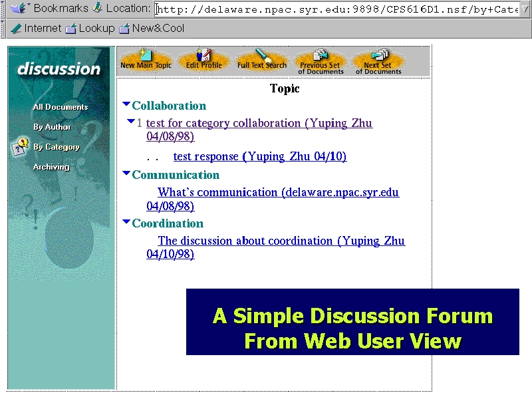
Task: Open 'What's communication' document link
Action: click(273, 199)
